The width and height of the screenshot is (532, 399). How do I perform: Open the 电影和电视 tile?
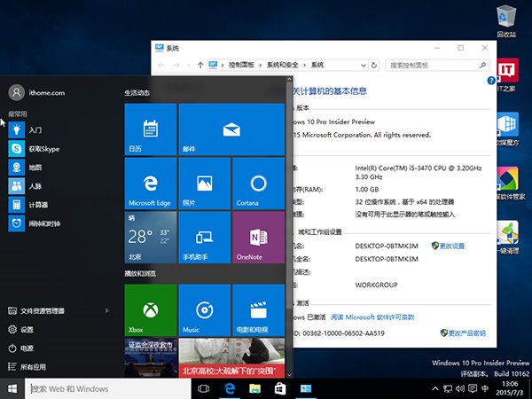click(258, 309)
